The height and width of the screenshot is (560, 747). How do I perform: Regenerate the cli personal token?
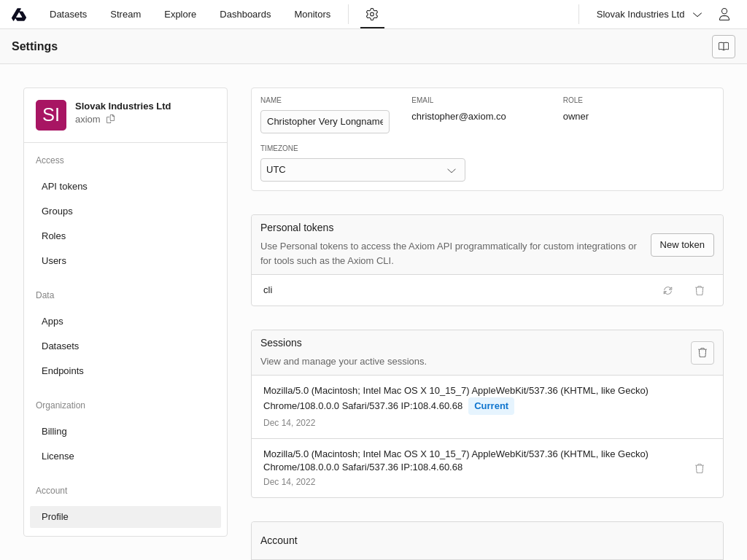pos(667,290)
